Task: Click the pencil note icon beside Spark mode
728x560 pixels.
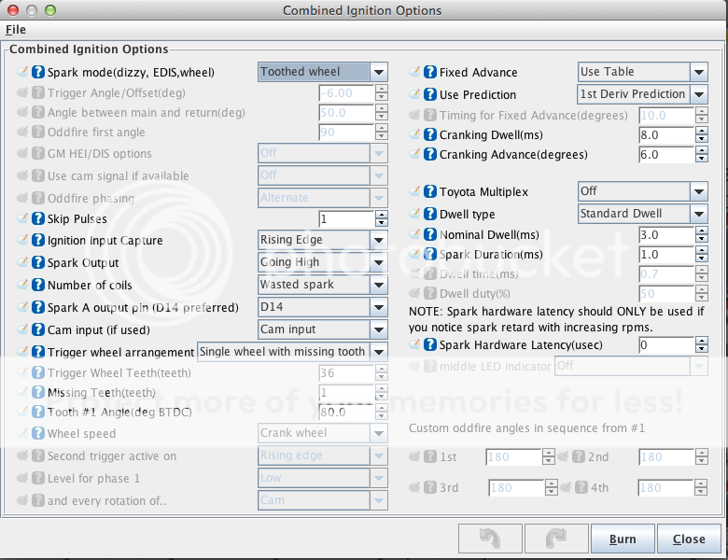Action: pos(22,72)
